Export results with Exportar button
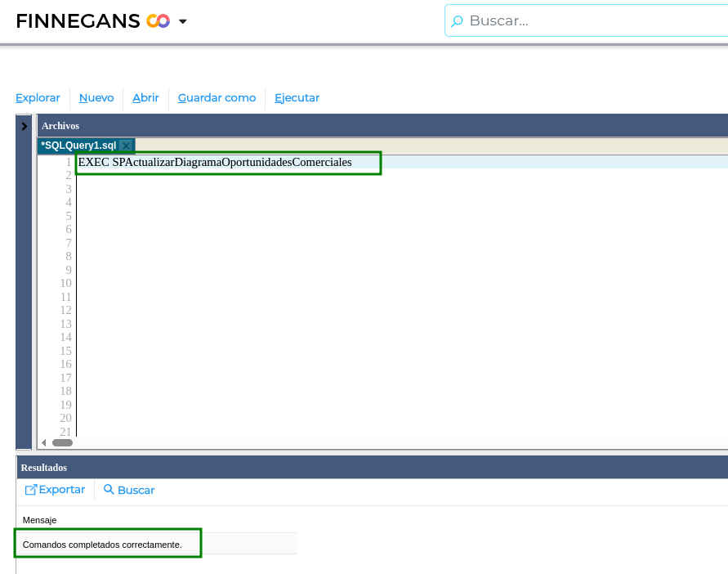Screen dimensions: 728x574 pyautogui.click(x=55, y=490)
